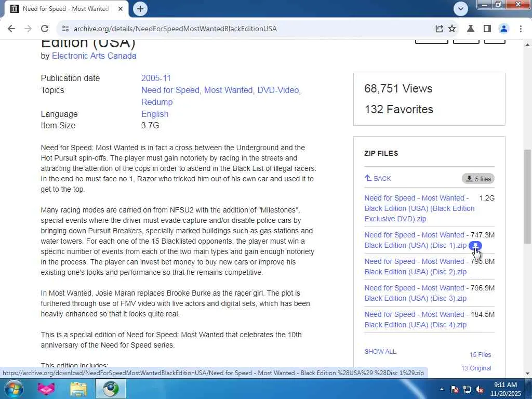Screen dimensions: 532x399
Task: Click the address bar URL field
Action: [251, 29]
